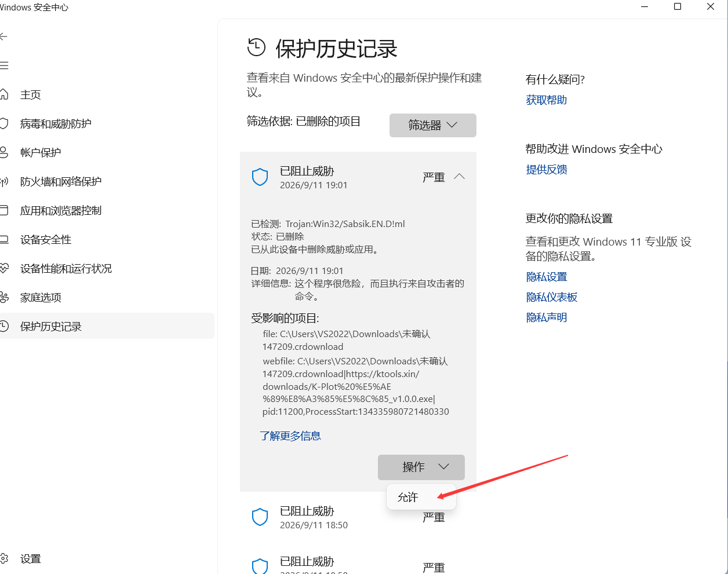
Task: Click the pid:11200 ProcessStart line
Action: [356, 412]
